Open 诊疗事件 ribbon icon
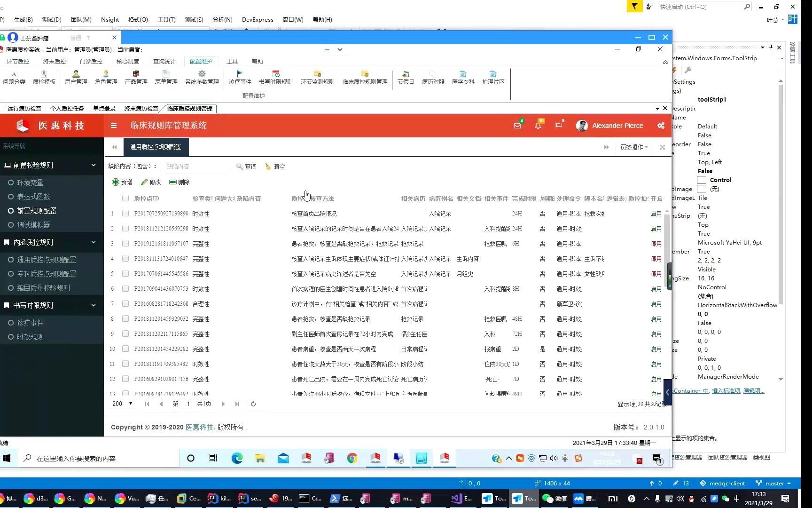Image resolution: width=812 pixels, height=508 pixels. coord(240,78)
